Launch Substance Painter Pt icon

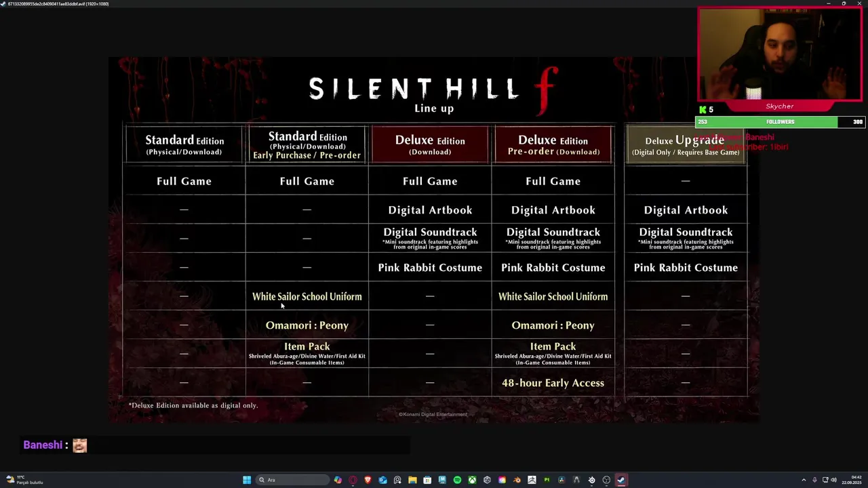click(x=547, y=480)
